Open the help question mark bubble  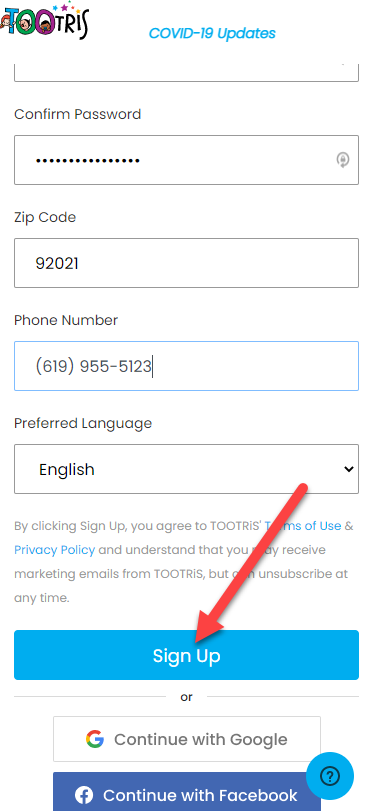[x=330, y=776]
